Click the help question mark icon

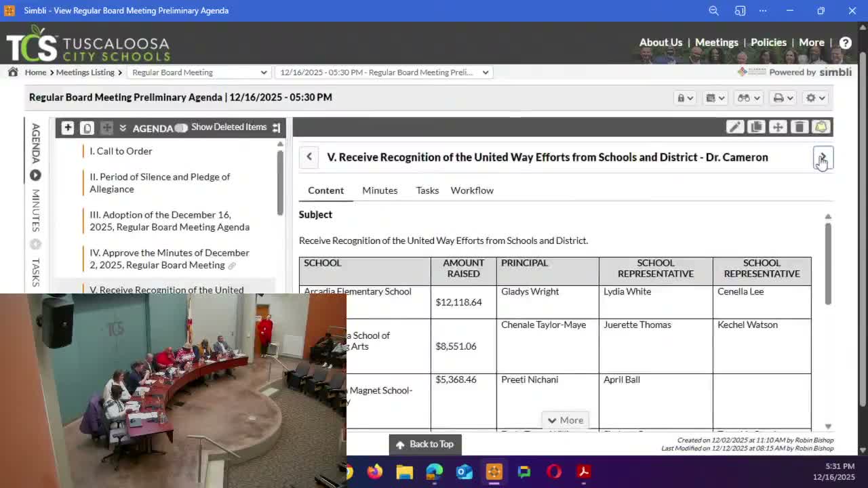tap(845, 43)
